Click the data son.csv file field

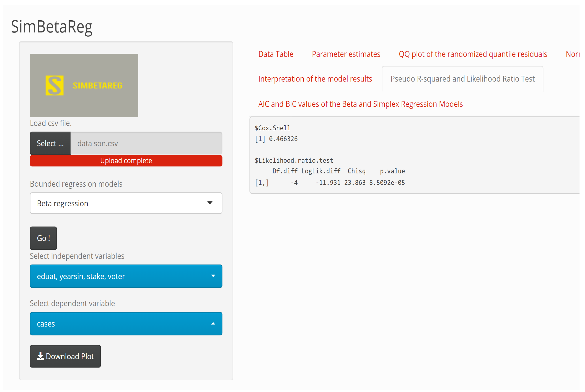(x=146, y=144)
